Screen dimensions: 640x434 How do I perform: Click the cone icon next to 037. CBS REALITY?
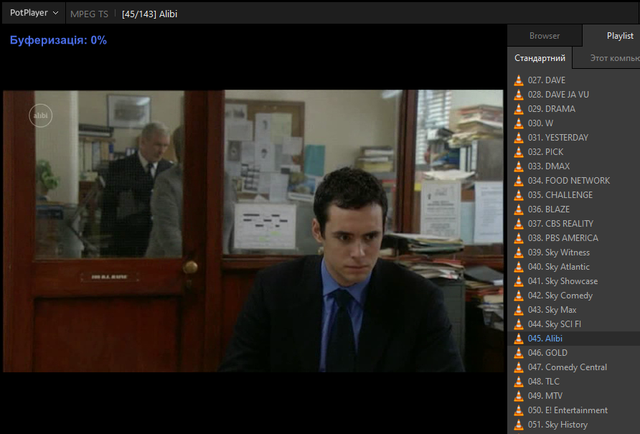click(x=518, y=223)
